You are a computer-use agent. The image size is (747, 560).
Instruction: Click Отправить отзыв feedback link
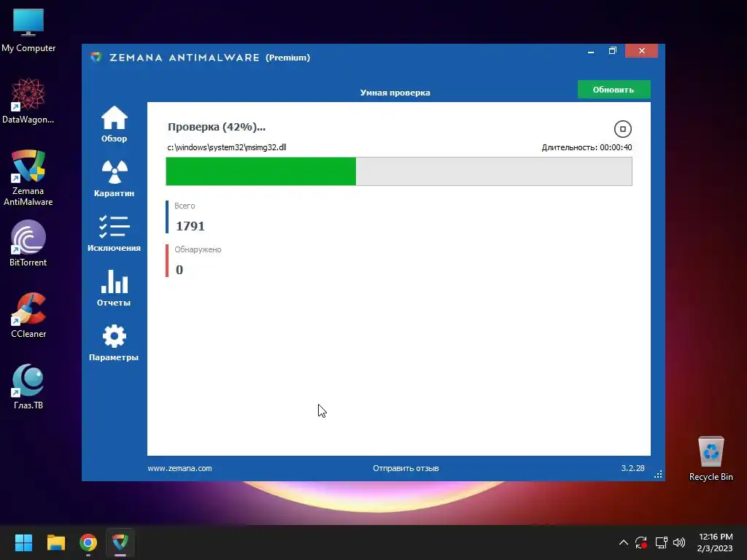(x=406, y=468)
